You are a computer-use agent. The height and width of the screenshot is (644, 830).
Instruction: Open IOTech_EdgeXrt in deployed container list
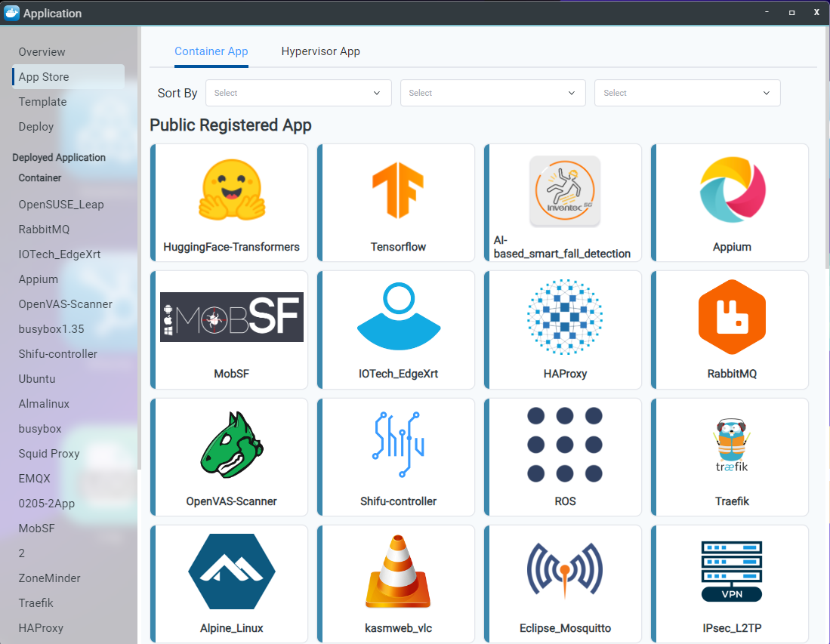[59, 254]
